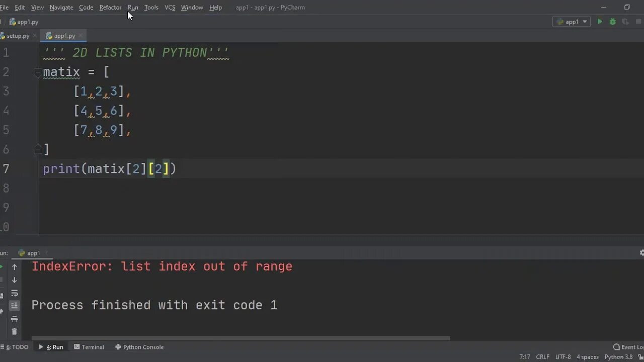Toggle scroll to end of console
Viewport: 644px width, 362px height.
pos(15,306)
